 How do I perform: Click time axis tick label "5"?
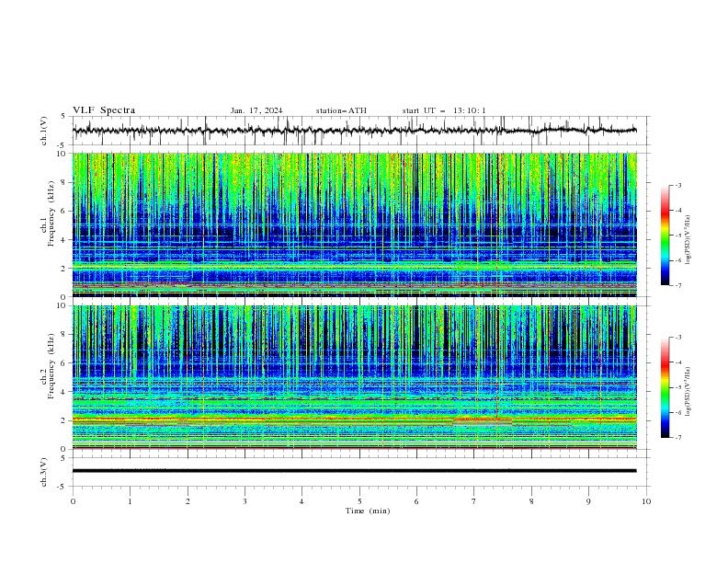[359, 501]
